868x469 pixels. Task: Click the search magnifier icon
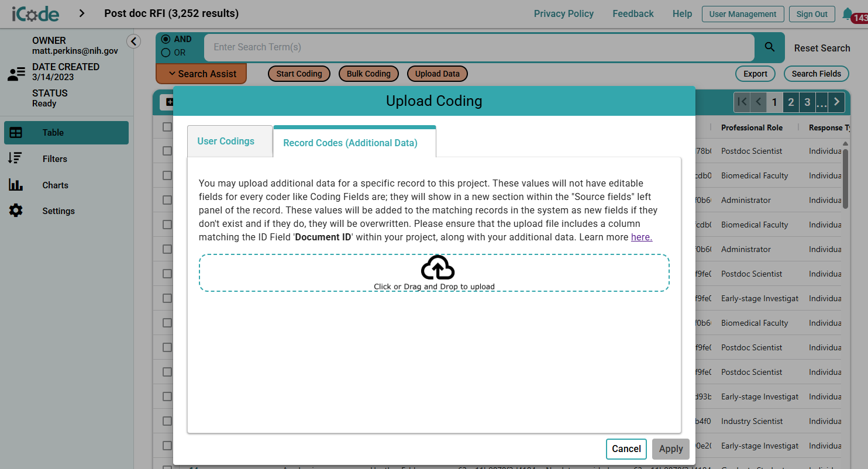(x=770, y=47)
